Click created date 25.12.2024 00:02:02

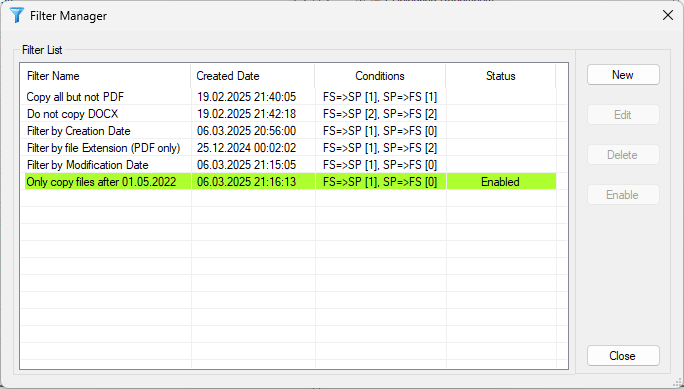(246, 148)
